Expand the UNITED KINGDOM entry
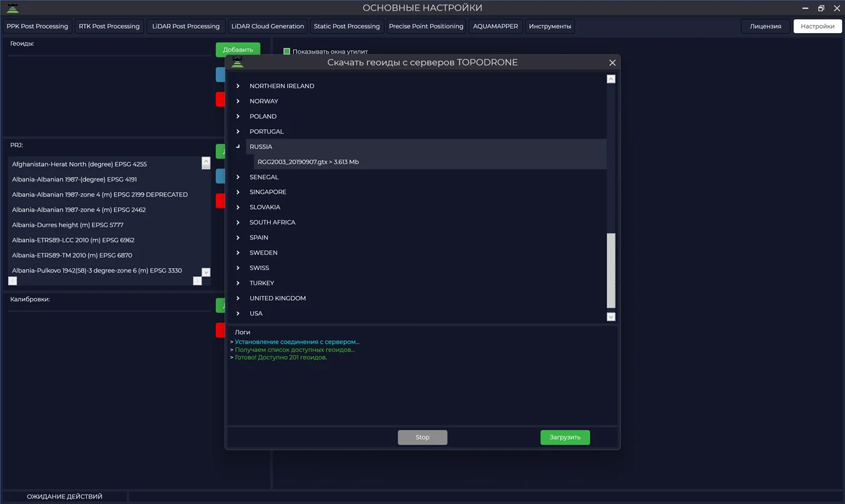This screenshot has width=845, height=504. pyautogui.click(x=238, y=298)
